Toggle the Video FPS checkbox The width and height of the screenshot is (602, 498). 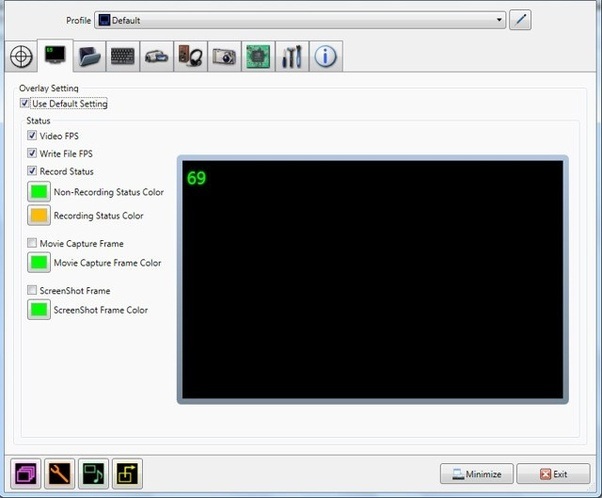pyautogui.click(x=32, y=136)
